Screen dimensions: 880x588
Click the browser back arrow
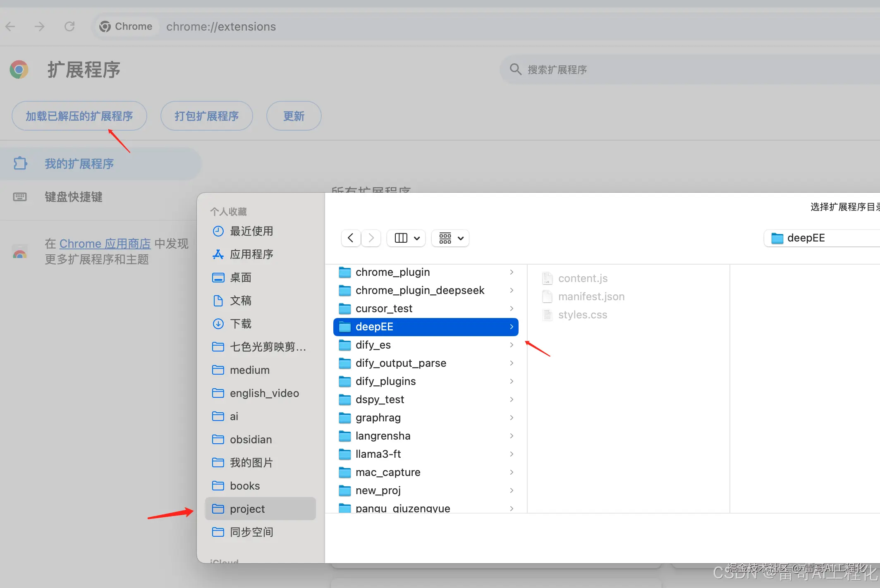(10, 26)
